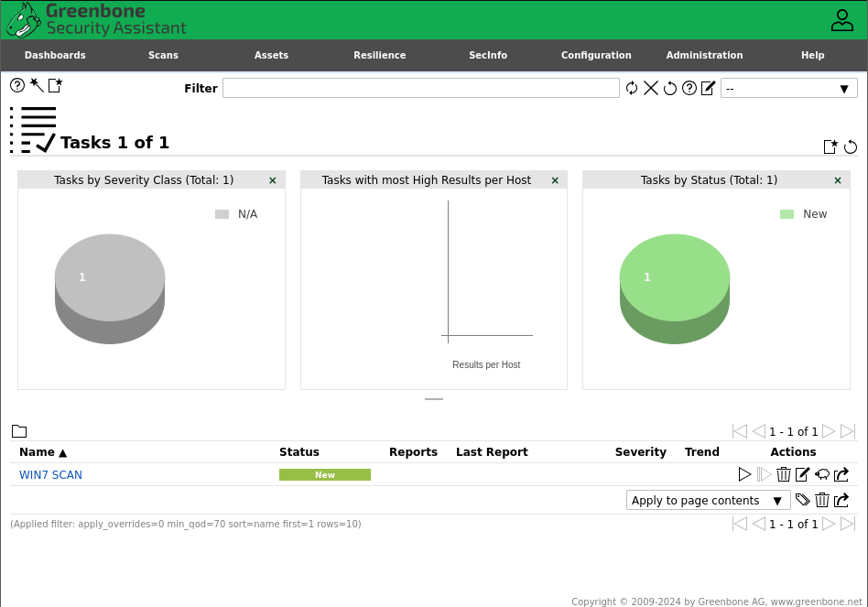Remove the filter using X icon
This screenshot has height=607, width=868.
click(651, 88)
